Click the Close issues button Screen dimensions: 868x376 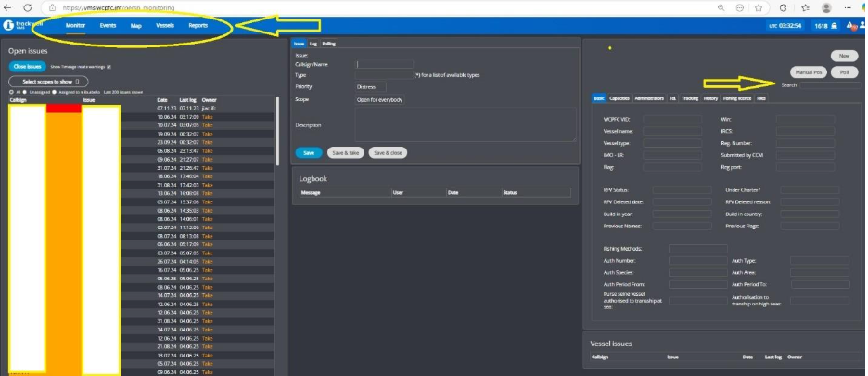[27, 67]
